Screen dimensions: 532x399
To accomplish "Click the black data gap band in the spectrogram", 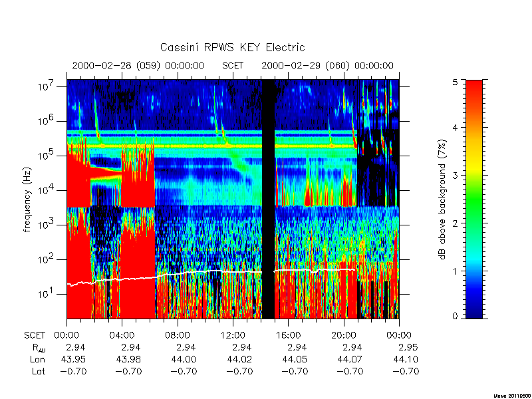I will tap(269, 199).
